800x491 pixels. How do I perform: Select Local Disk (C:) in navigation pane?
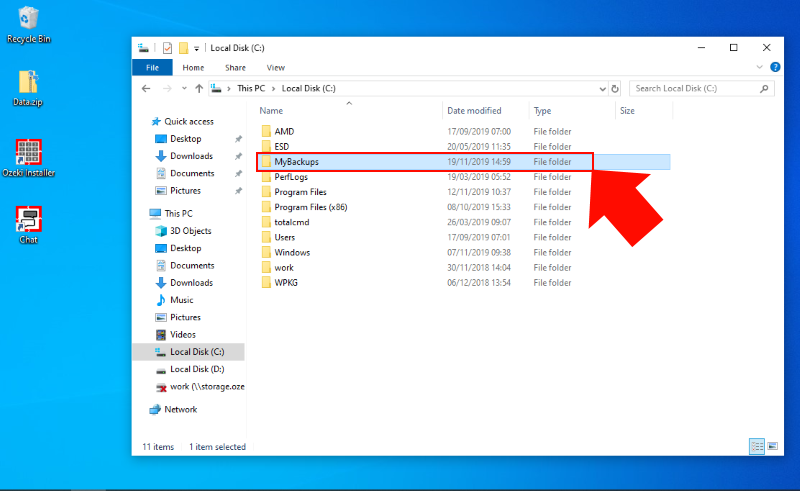pos(188,352)
